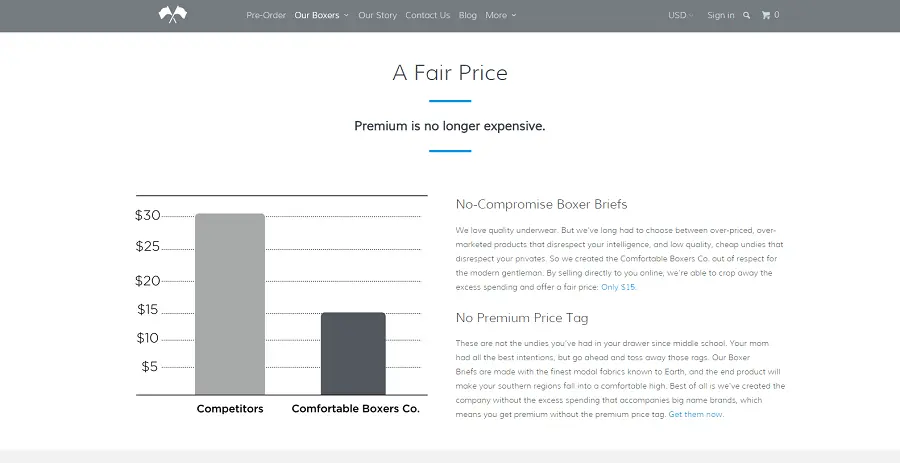Viewport: 900px width, 463px height.
Task: Go to the Pre-Order page
Action: pyautogui.click(x=266, y=16)
